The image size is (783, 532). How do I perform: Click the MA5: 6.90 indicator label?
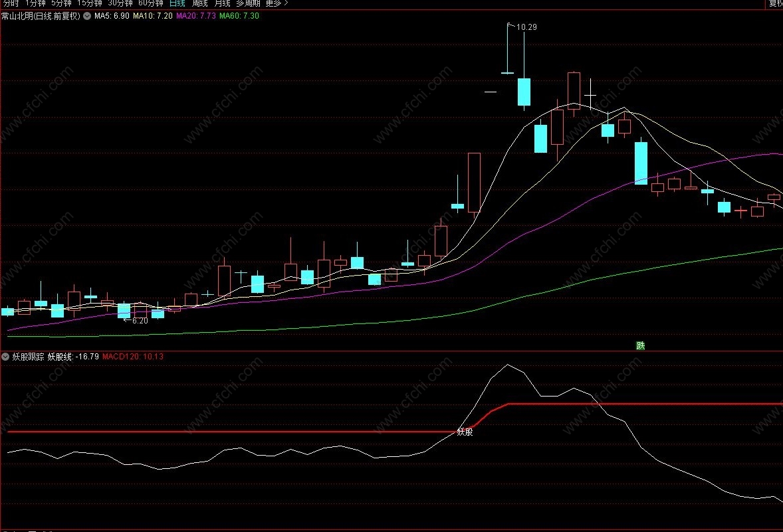[x=112, y=16]
